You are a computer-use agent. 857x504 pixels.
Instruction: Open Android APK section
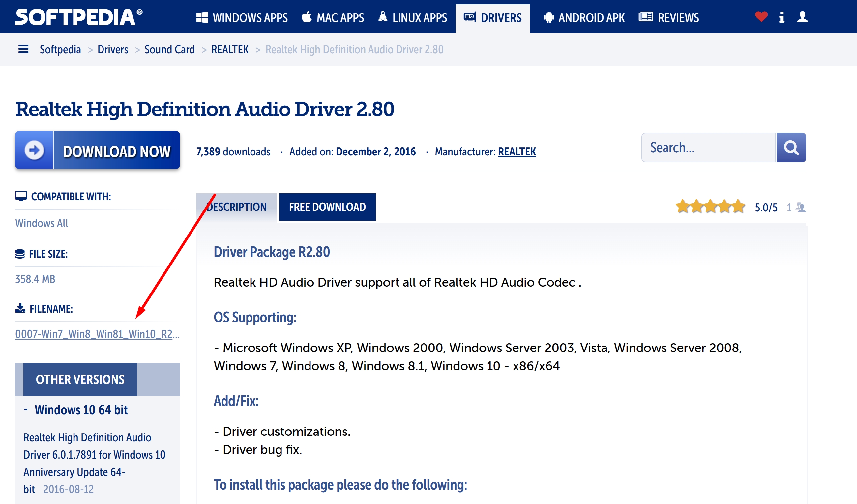click(584, 17)
